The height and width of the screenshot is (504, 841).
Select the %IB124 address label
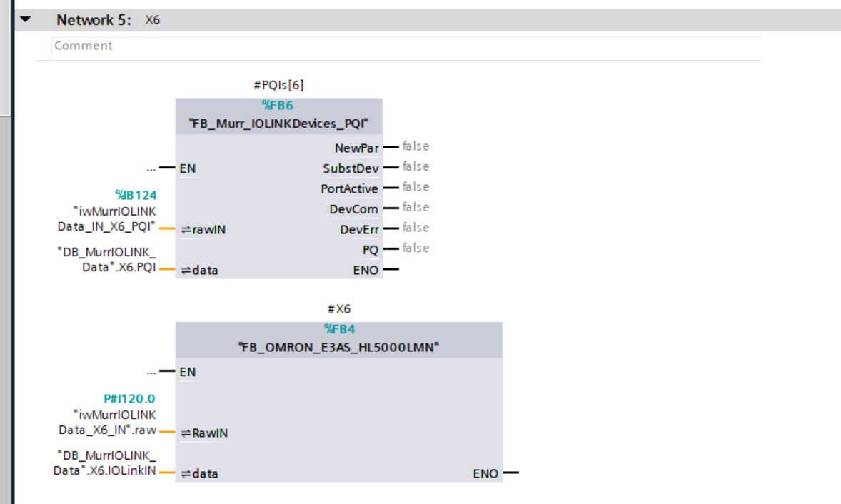coord(136,195)
